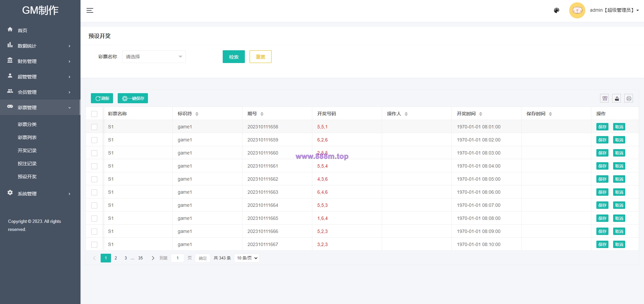Click the table print icon
This screenshot has width=644, height=304.
pyautogui.click(x=629, y=98)
